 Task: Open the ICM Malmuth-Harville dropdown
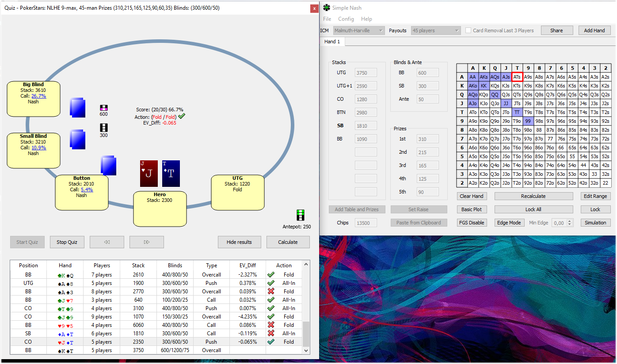(x=359, y=30)
